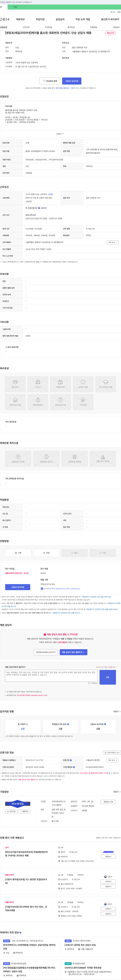Switch to the 전형방법 tab
This screenshot has height=980, width=121.
coord(94,27)
